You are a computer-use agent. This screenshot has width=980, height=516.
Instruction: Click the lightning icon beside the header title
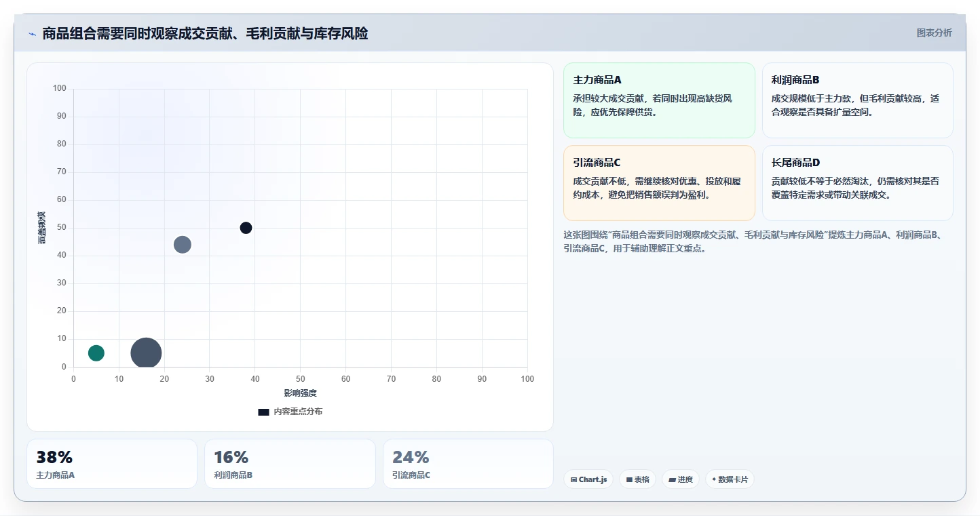(32, 34)
